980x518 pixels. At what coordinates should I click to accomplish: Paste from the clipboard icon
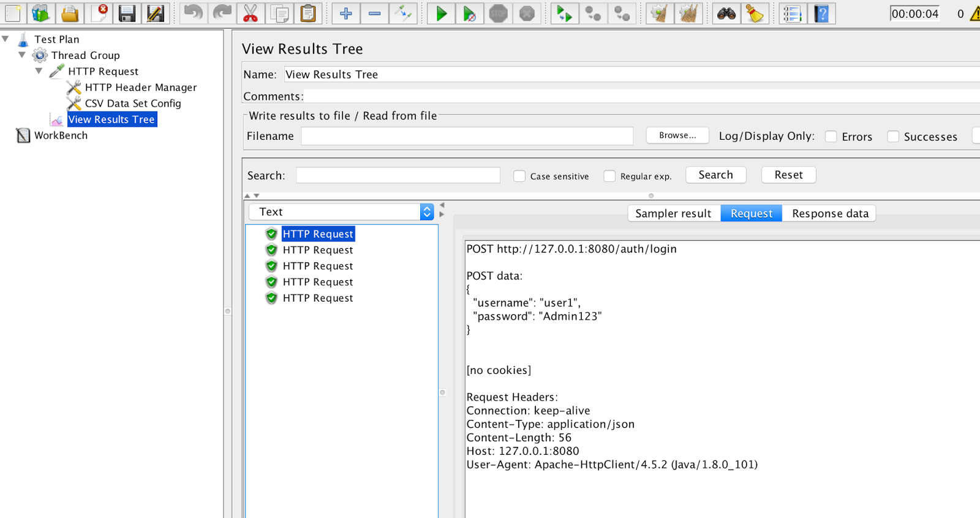click(308, 13)
